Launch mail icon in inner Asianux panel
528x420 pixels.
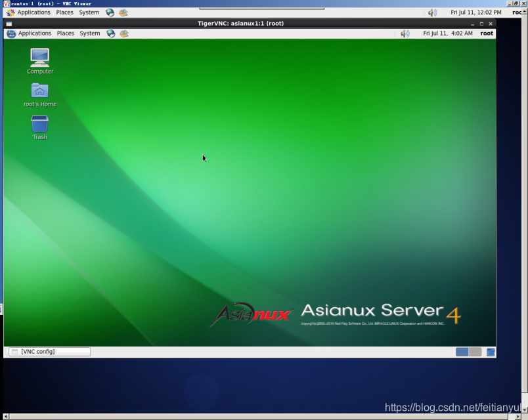tap(124, 33)
